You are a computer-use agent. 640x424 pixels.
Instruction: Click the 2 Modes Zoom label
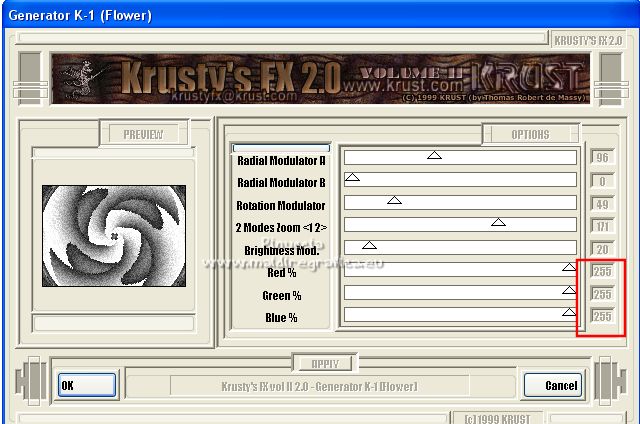pos(281,228)
